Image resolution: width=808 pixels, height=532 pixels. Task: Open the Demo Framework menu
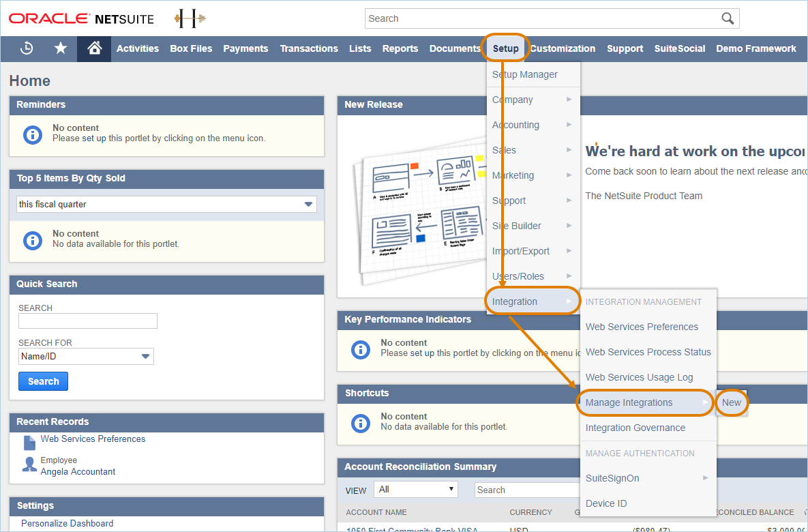coord(756,48)
